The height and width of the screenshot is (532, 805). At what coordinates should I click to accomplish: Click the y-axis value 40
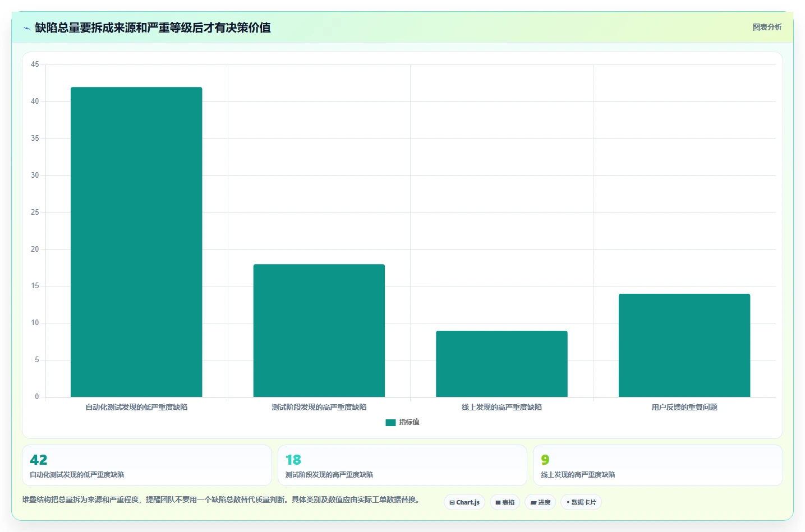[x=35, y=101]
